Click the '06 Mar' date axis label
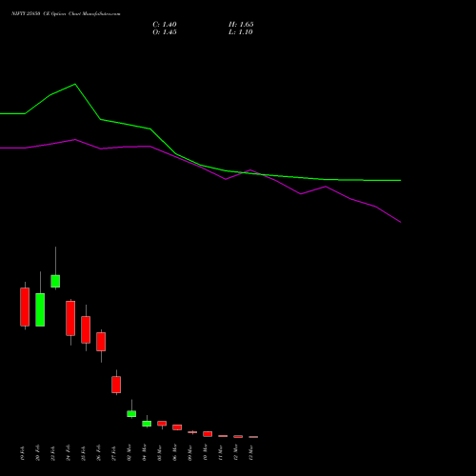The image size is (476, 476). [x=174, y=453]
